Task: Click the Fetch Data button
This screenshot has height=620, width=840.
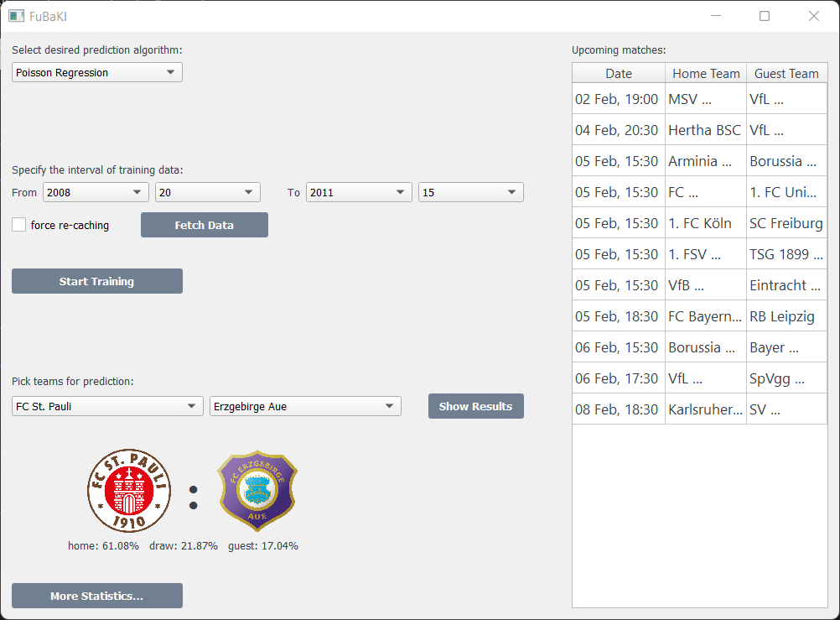Action: click(x=204, y=225)
